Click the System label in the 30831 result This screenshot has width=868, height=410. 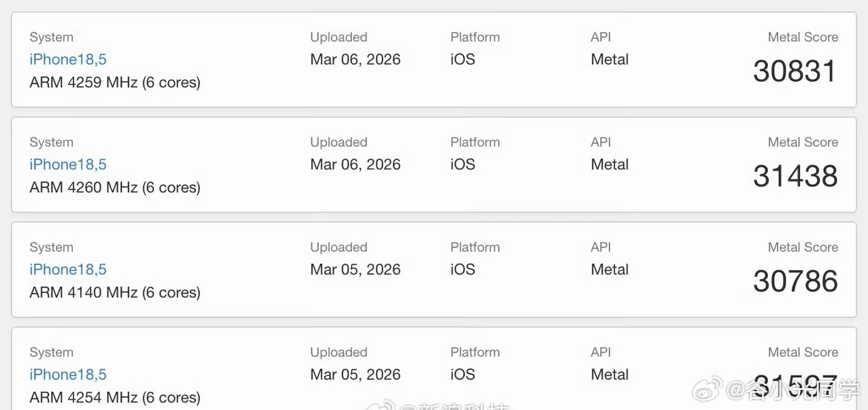[x=51, y=38]
